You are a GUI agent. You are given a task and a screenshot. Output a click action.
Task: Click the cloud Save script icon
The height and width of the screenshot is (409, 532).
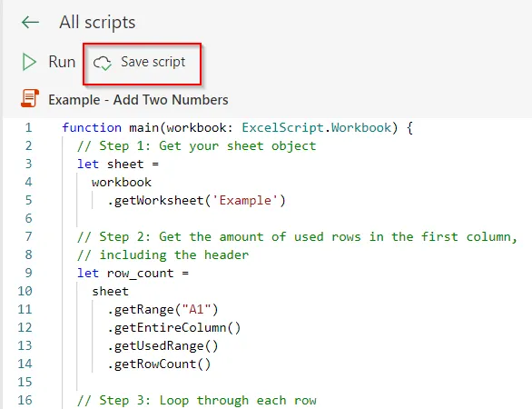102,63
